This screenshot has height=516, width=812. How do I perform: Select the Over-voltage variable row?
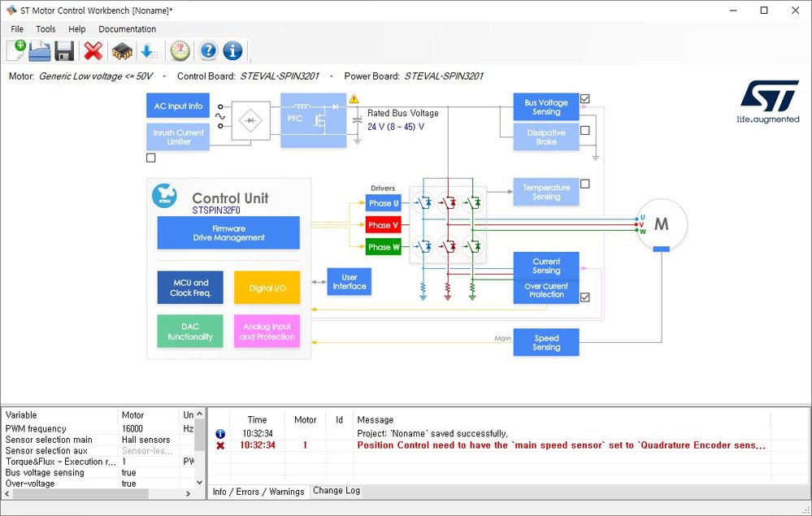98,483
